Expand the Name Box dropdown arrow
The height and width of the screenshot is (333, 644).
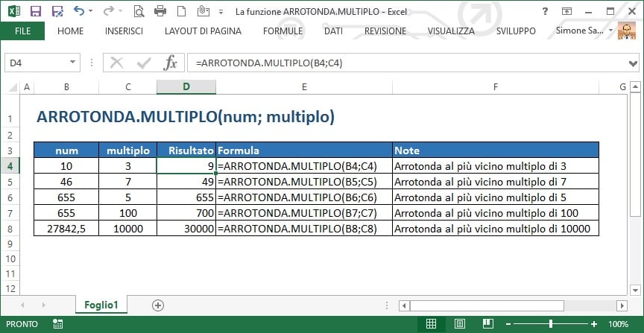[x=73, y=63]
